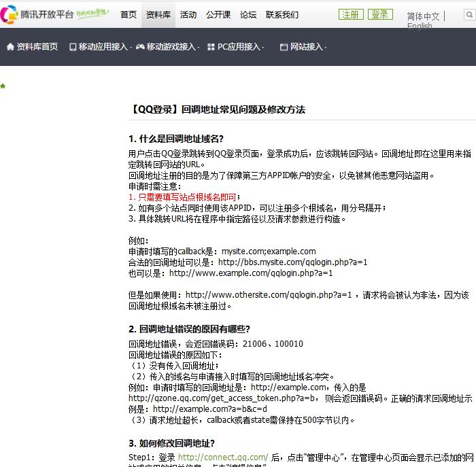Click the small green breadcrumb home icon
Screen dimensions: 476x467
point(3,86)
